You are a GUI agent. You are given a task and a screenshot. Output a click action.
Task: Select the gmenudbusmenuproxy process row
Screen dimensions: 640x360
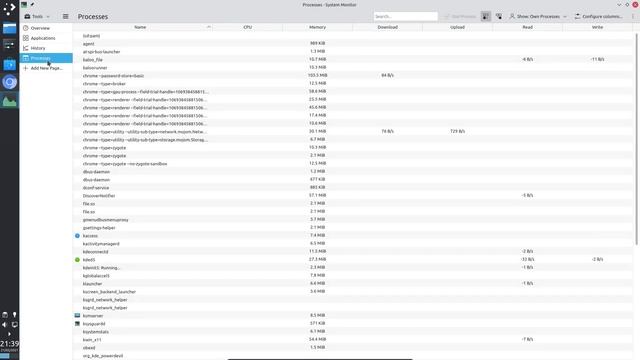coord(353,220)
